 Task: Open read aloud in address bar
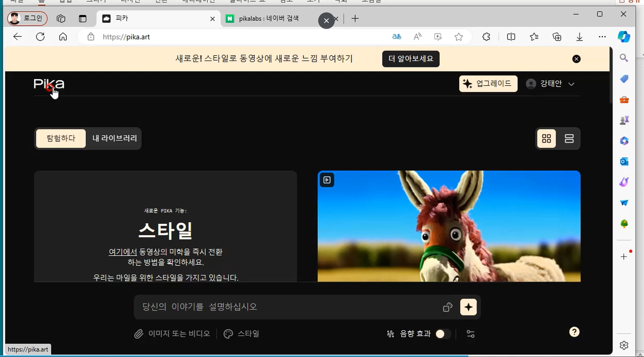point(417,37)
